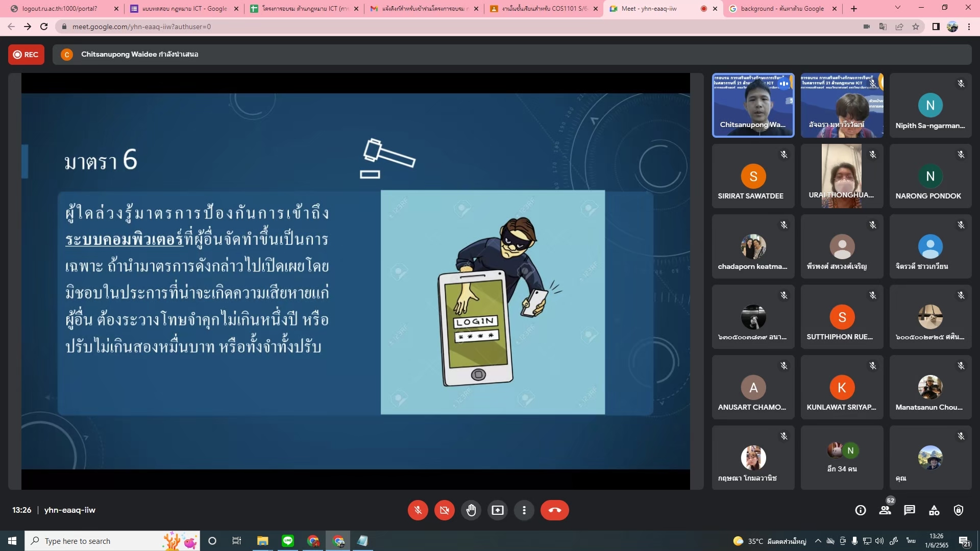Viewport: 980px width, 551px height.
Task: Open the meeting details info icon
Action: [x=861, y=510]
